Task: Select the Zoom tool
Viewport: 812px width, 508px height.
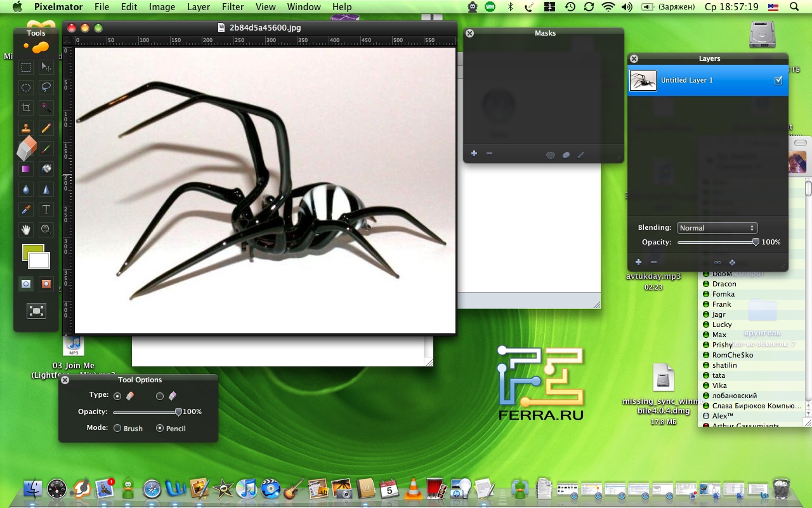Action: click(46, 229)
